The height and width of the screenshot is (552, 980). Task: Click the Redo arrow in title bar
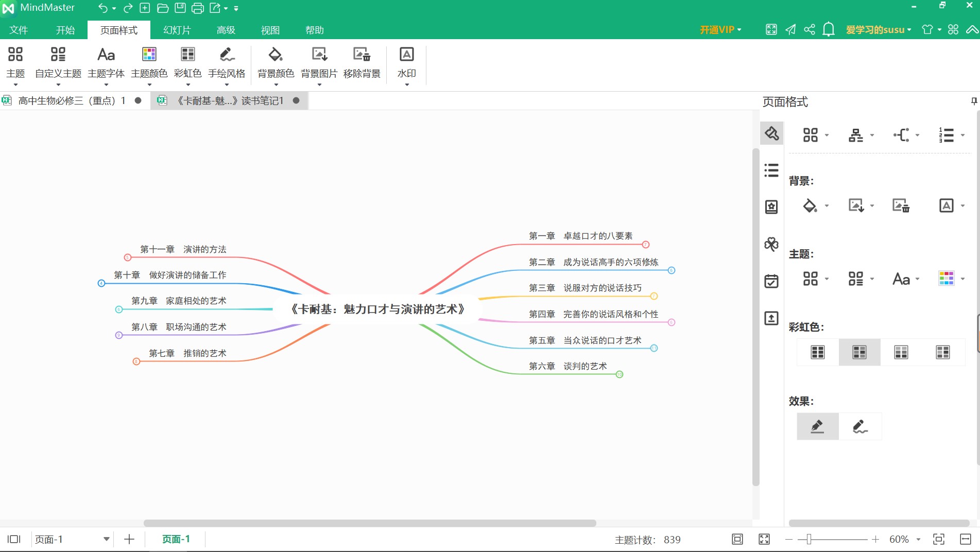pyautogui.click(x=128, y=8)
